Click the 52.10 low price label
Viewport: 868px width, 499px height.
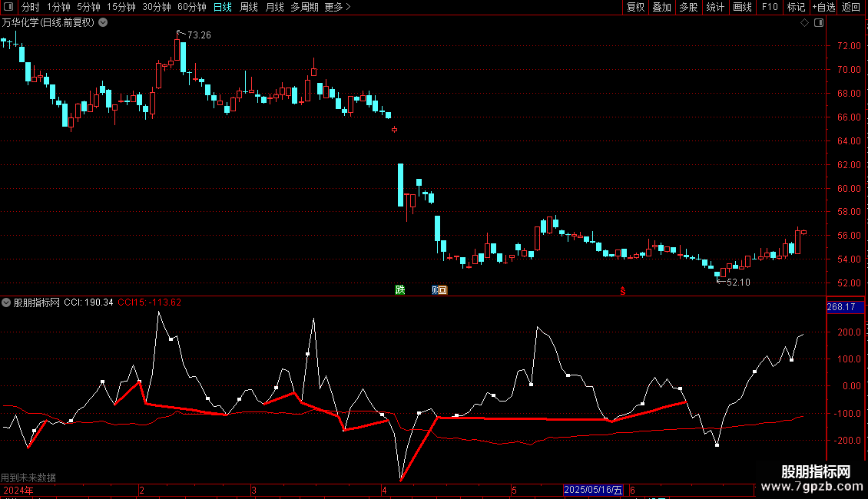point(738,283)
